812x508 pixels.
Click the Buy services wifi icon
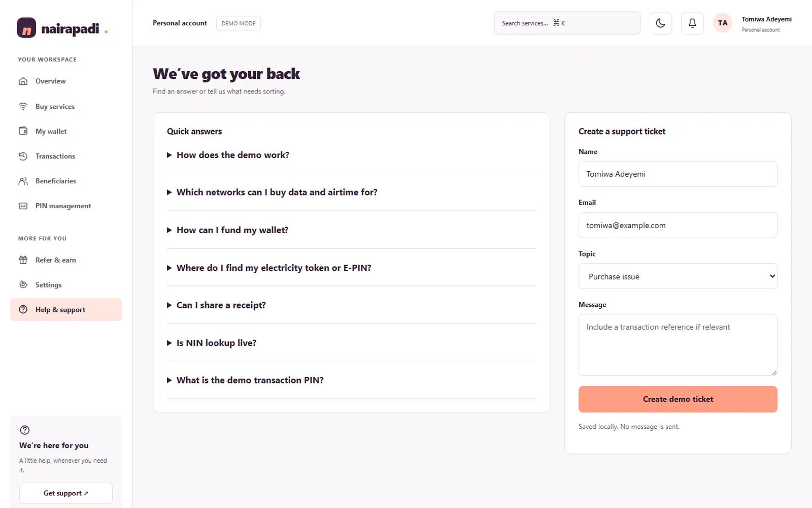tap(23, 107)
